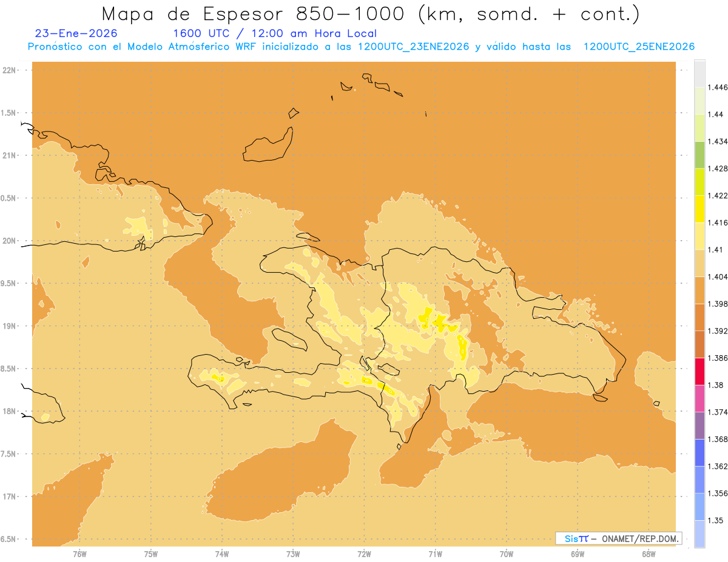The height and width of the screenshot is (562, 728).
Task: Click the latitude label '21N'
Action: pyautogui.click(x=9, y=156)
